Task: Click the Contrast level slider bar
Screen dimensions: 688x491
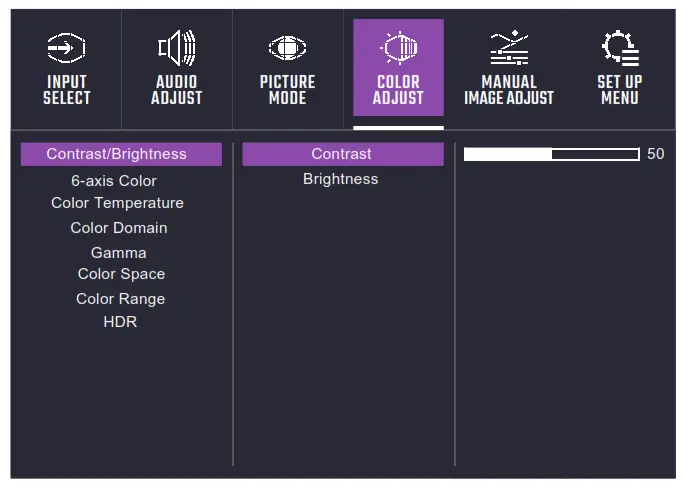Action: (x=551, y=154)
